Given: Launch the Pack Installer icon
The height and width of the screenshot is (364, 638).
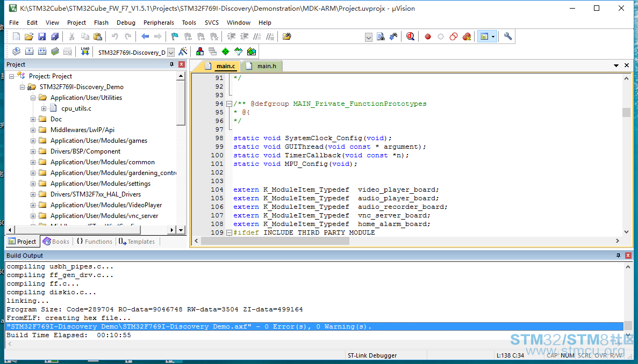Looking at the screenshot, I should tap(252, 52).
